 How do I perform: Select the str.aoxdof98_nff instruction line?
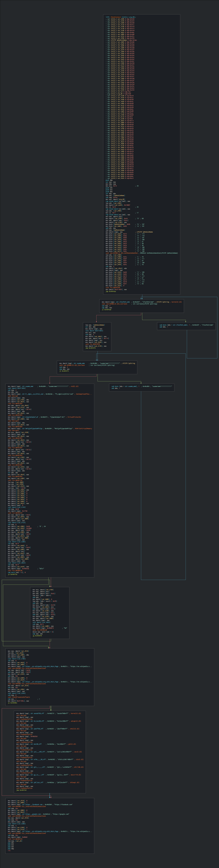point(49,713)
